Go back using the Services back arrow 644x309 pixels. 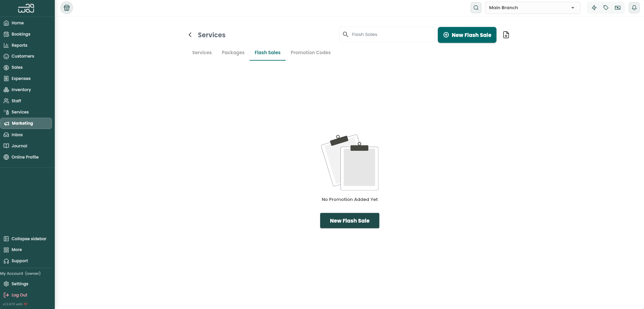[190, 35]
